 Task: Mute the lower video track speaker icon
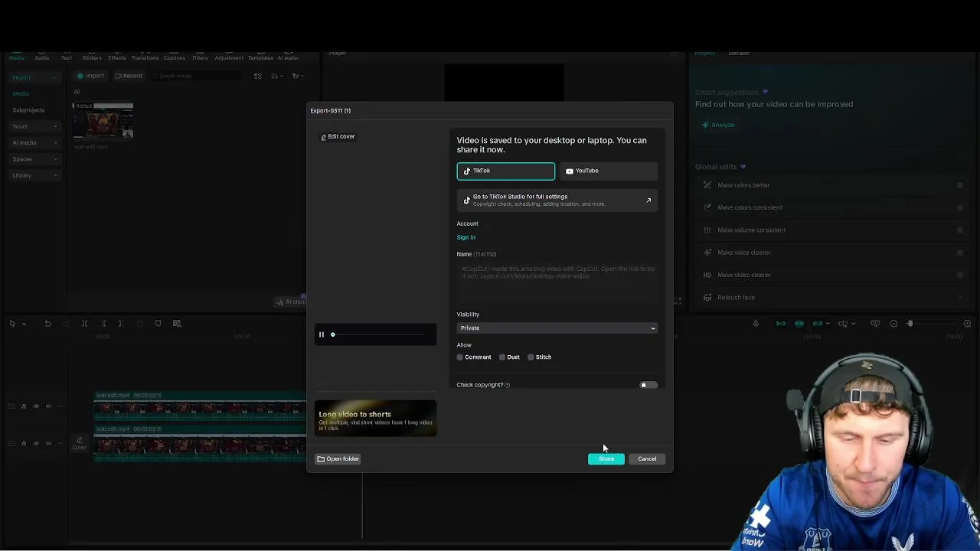[x=48, y=443]
